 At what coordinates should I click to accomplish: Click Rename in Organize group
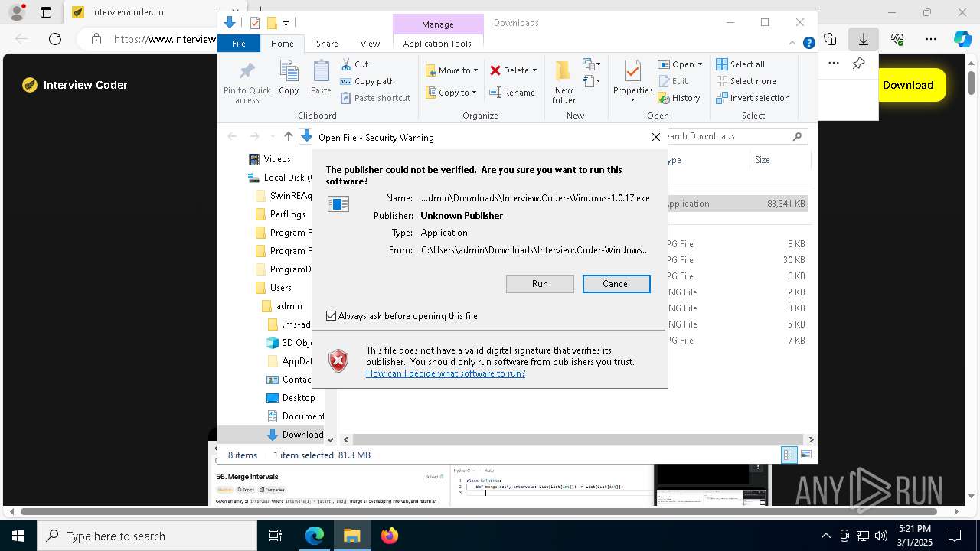512,93
